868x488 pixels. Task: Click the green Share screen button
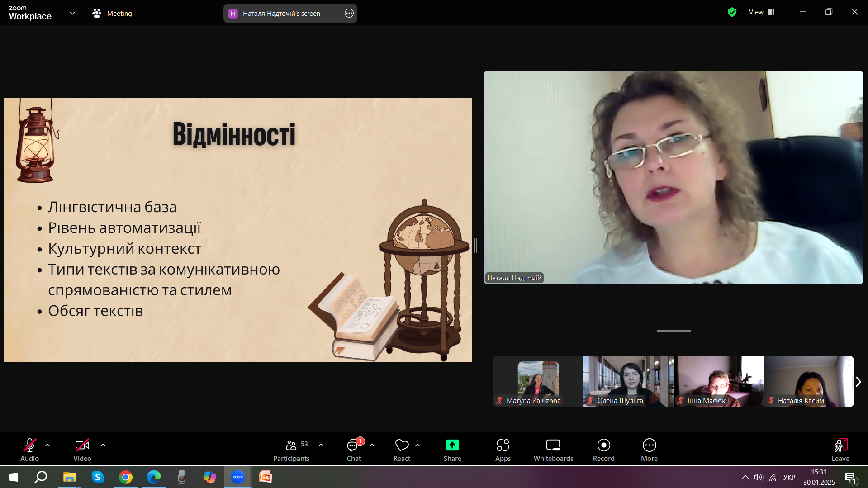452,450
